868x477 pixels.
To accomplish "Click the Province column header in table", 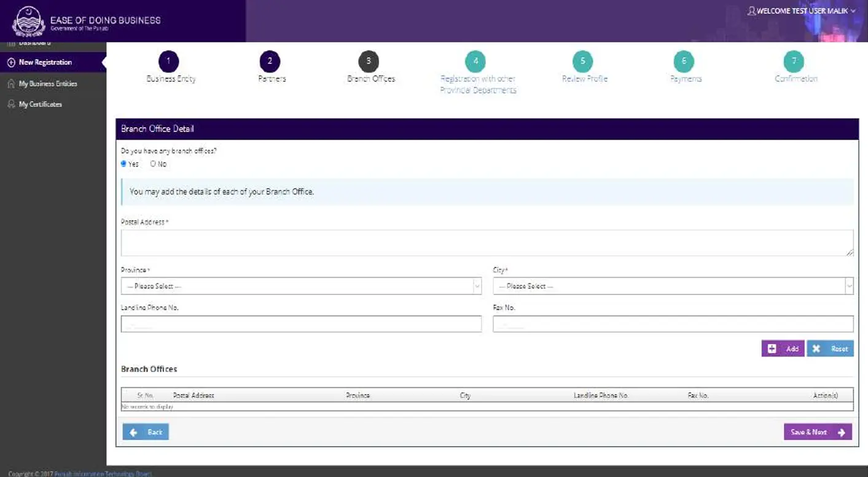I will [x=358, y=395].
